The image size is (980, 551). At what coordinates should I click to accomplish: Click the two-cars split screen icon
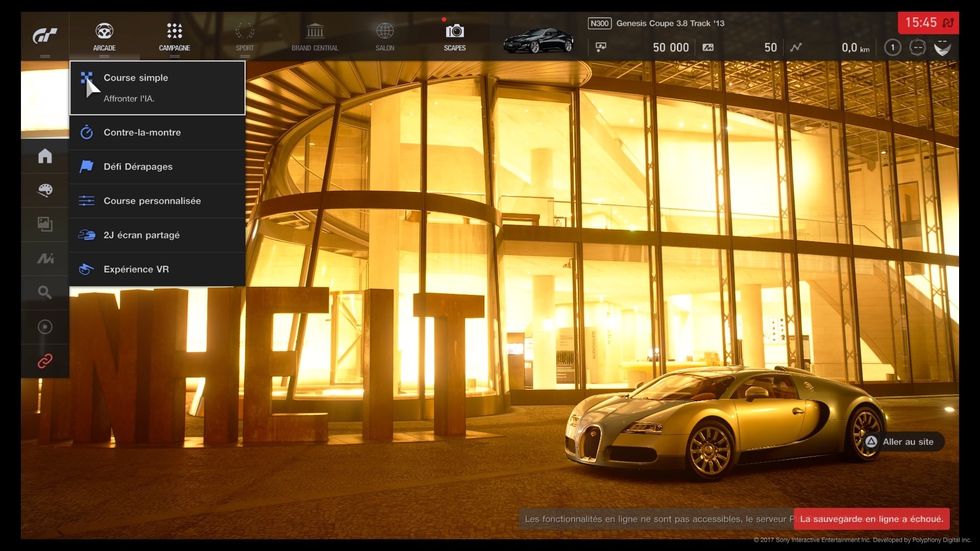[86, 235]
